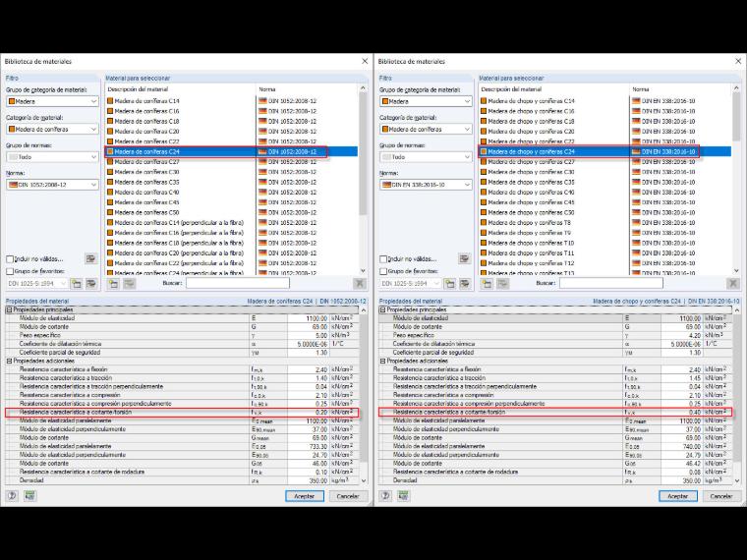Click the edit favorites group icon in left dialog

pos(91,284)
